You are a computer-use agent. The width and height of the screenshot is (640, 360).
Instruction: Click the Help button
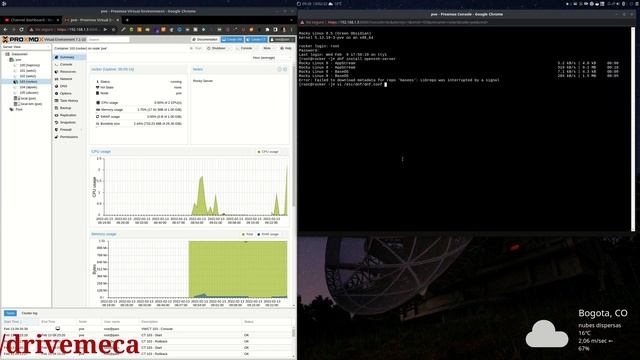tap(286, 48)
